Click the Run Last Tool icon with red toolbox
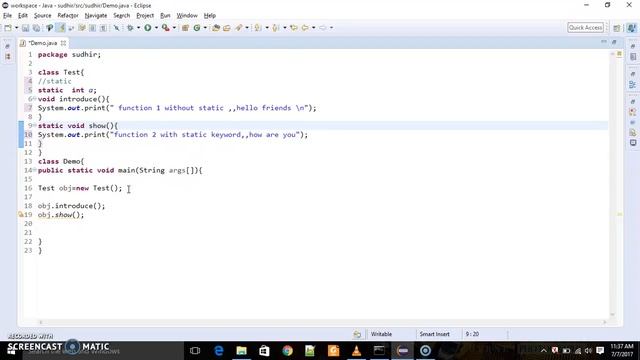The width and height of the screenshot is (640, 360). coord(165,28)
